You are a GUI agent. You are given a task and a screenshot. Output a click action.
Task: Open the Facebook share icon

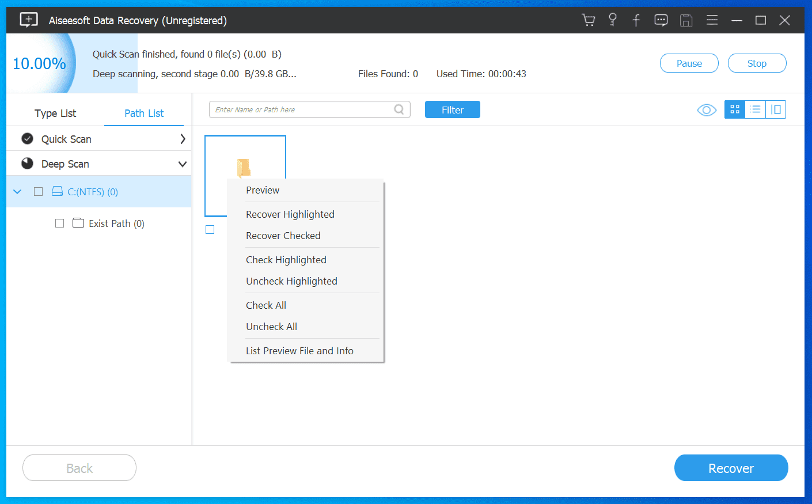(636, 21)
